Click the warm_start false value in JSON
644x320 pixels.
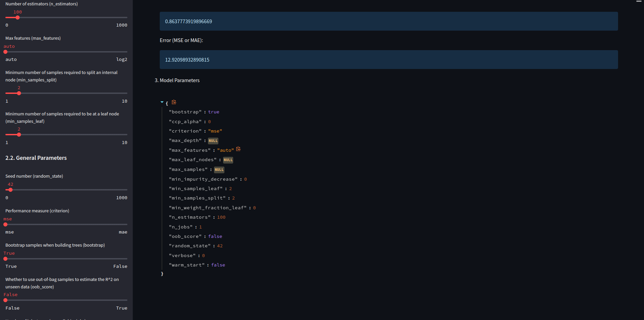coord(218,265)
